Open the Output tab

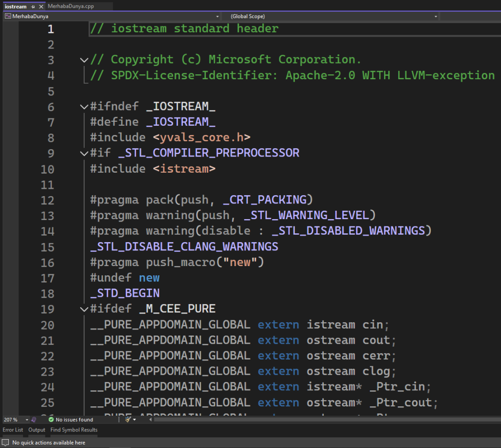click(37, 430)
